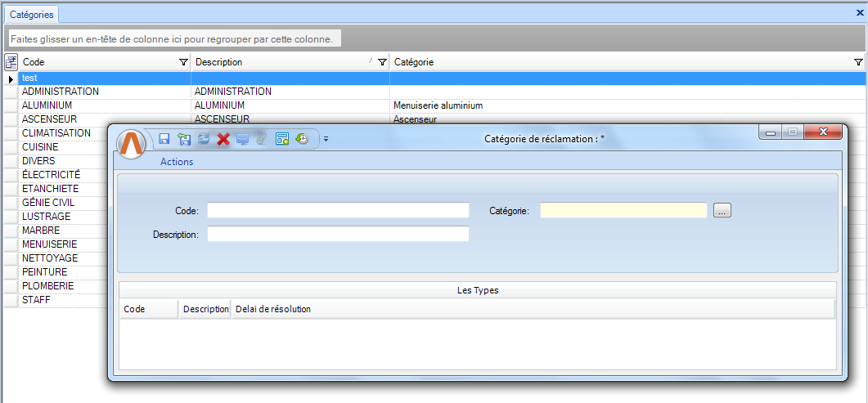Click the round orange application menu button

tap(132, 144)
